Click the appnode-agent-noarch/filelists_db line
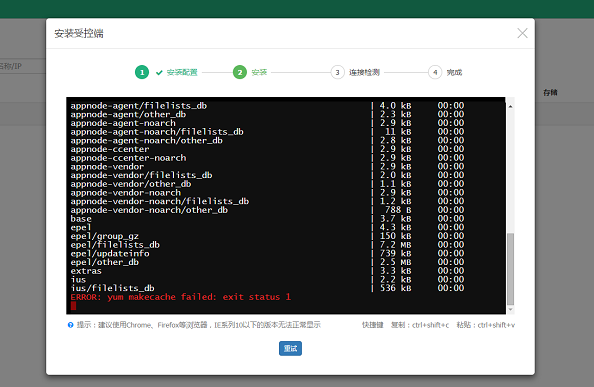594x387 pixels. tap(157, 132)
